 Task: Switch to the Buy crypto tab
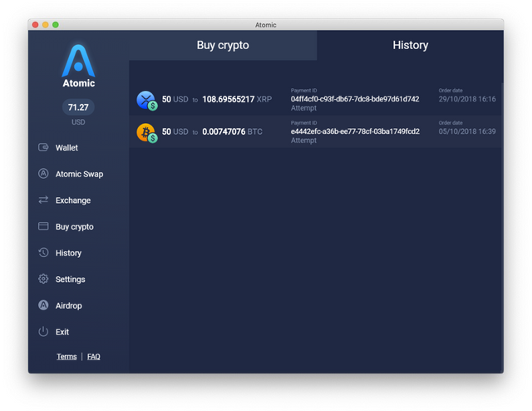point(223,45)
